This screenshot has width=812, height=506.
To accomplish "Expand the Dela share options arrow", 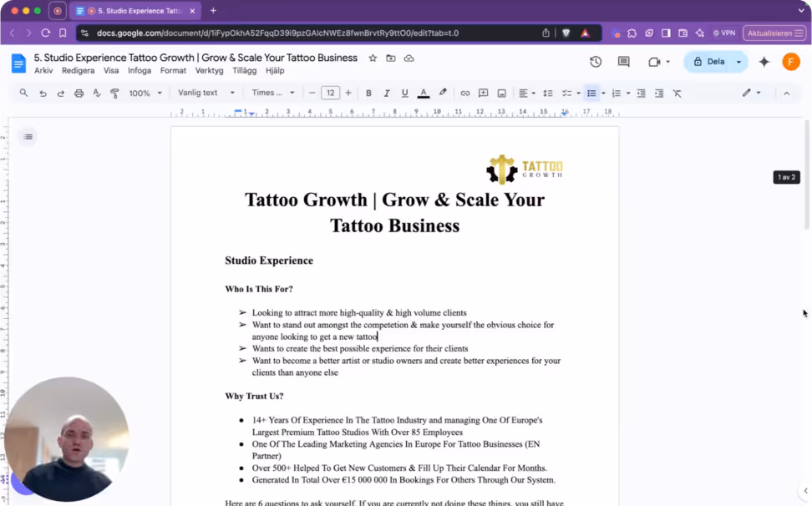I will point(739,62).
